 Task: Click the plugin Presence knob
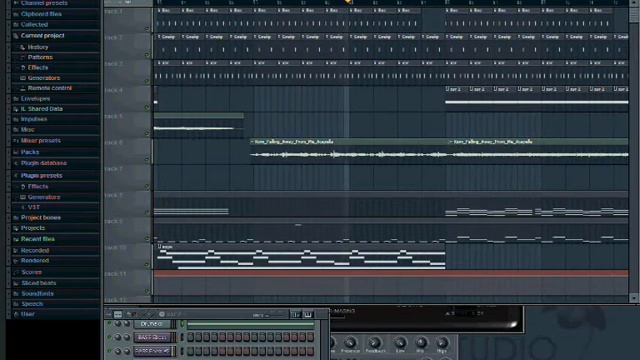pos(350,342)
